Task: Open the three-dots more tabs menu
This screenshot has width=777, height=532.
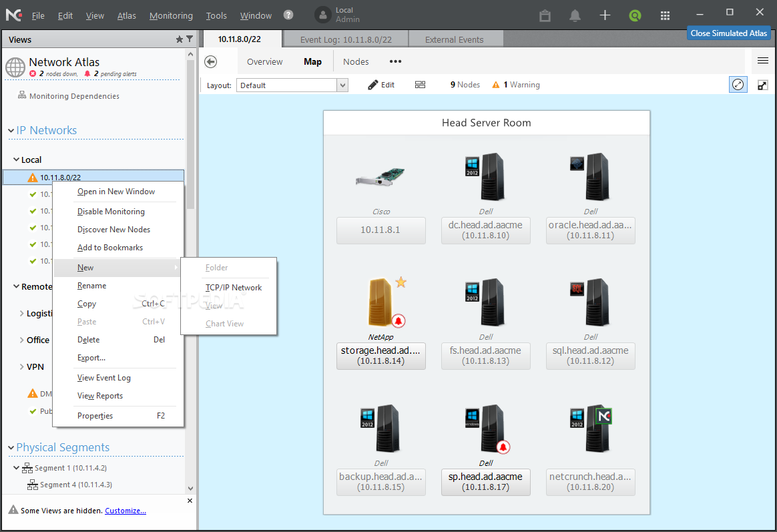Action: (x=395, y=61)
